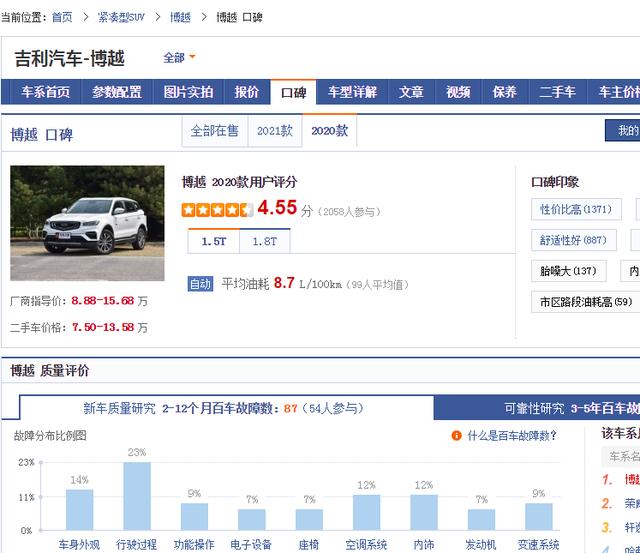
Task: Select the 口碑 navigation tab
Action: [x=293, y=92]
